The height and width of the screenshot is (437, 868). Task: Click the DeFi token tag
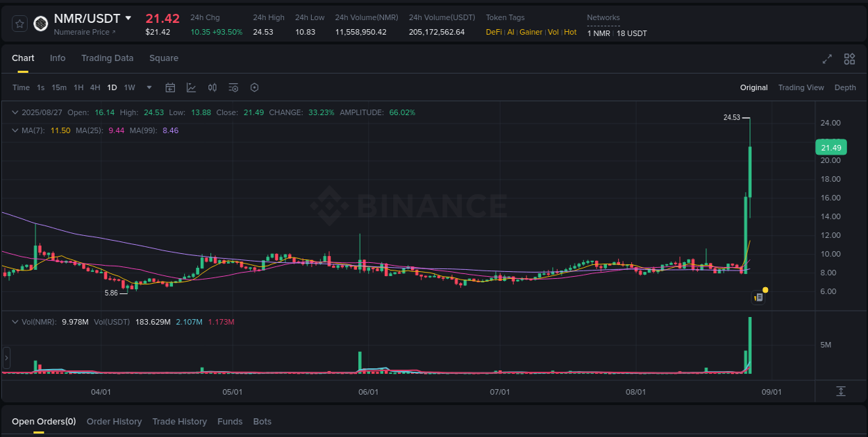(x=493, y=32)
